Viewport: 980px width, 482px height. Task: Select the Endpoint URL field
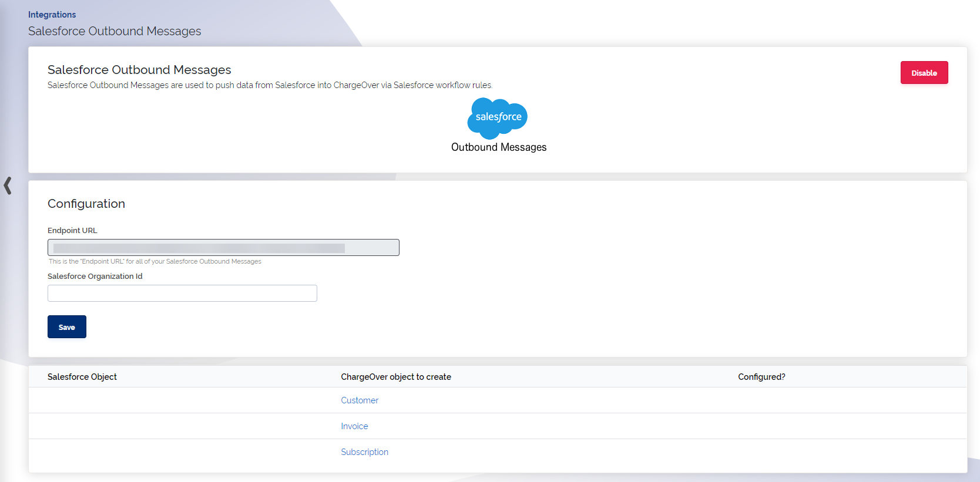coord(223,247)
